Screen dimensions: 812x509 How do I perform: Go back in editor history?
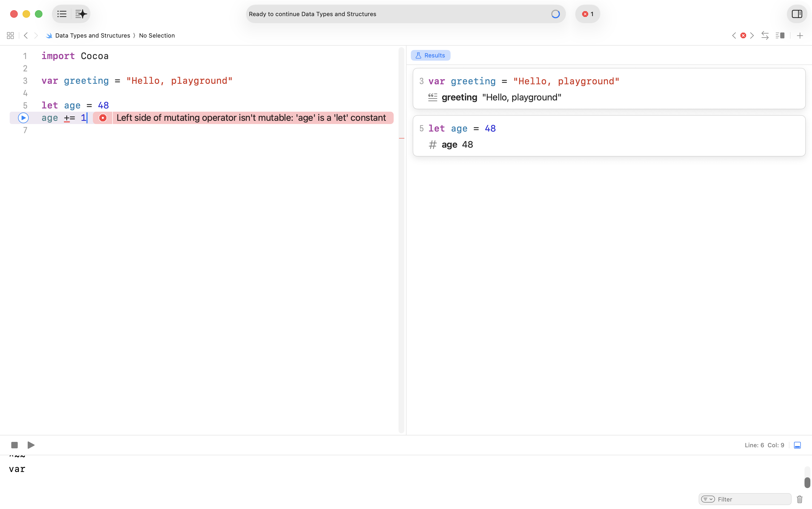(x=26, y=36)
